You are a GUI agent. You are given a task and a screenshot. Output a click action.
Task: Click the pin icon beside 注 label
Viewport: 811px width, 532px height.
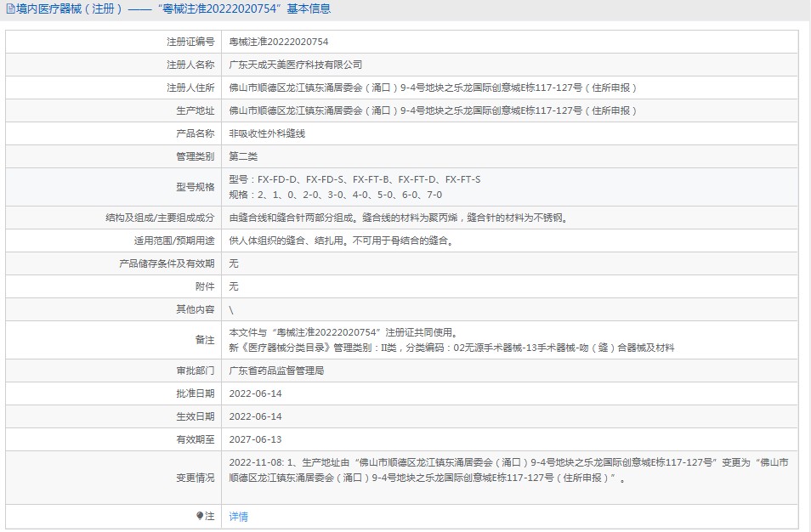pos(200,516)
